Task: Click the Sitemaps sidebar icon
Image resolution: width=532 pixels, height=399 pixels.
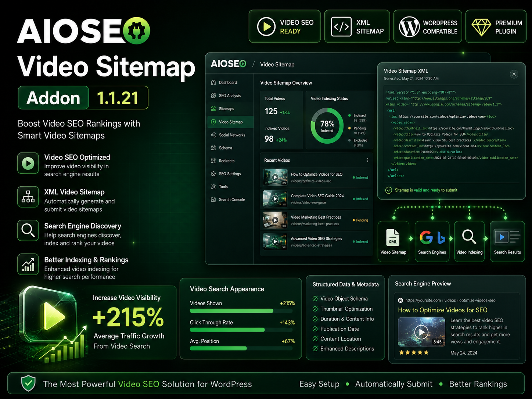Action: (213, 109)
